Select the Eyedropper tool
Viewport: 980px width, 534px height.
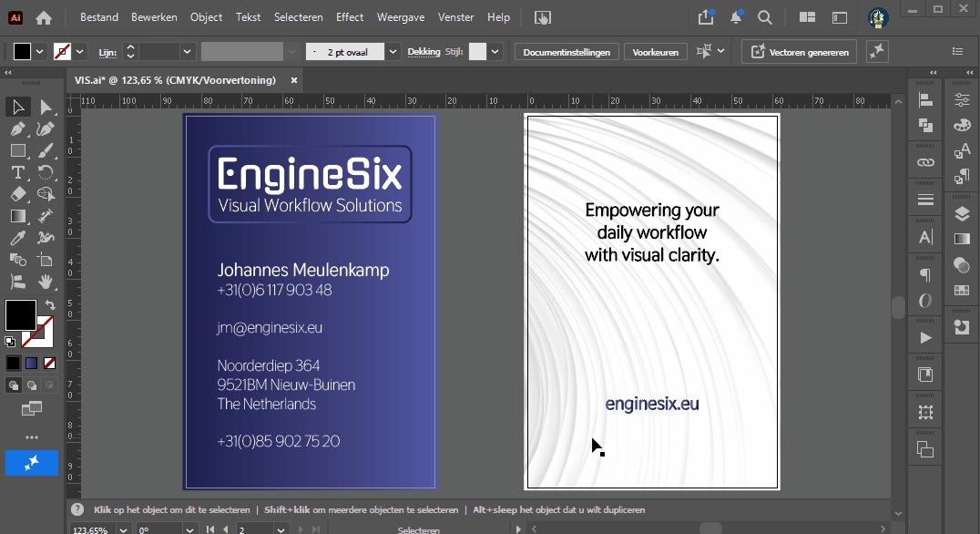coord(17,238)
